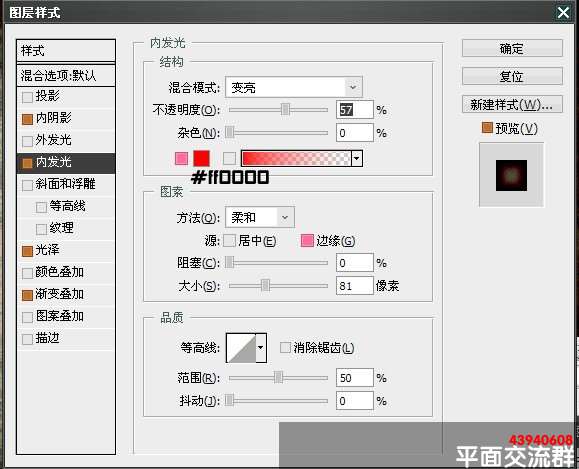Open the contour curve thumbnail picker
This screenshot has width=579, height=469.
coord(241,348)
